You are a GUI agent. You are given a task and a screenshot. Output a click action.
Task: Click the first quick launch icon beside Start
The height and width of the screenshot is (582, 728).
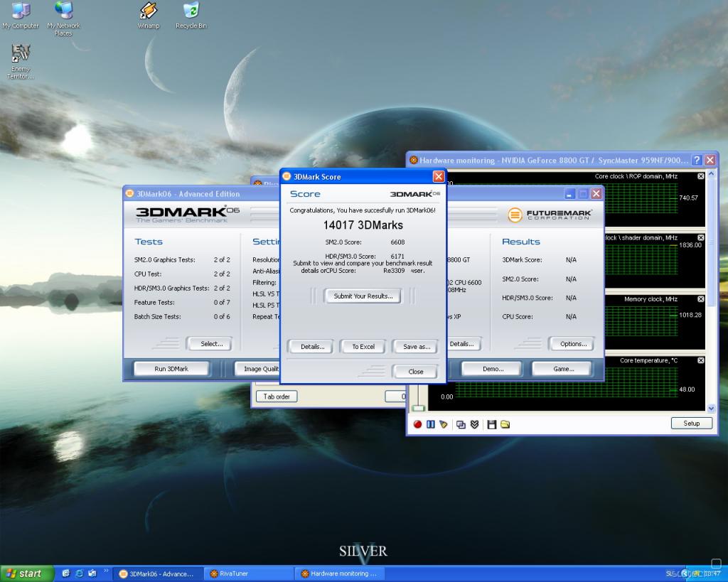coord(66,573)
